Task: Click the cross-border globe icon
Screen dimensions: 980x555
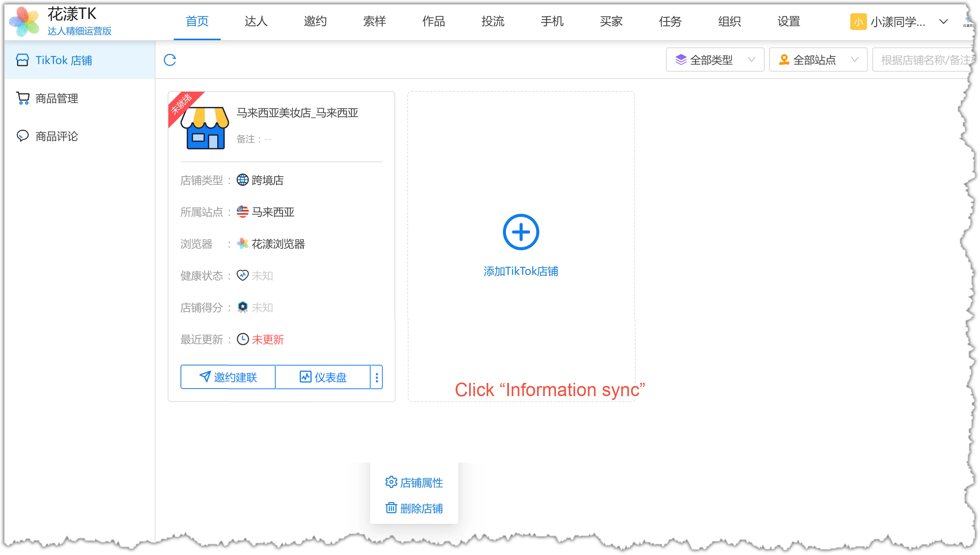Action: tap(242, 180)
